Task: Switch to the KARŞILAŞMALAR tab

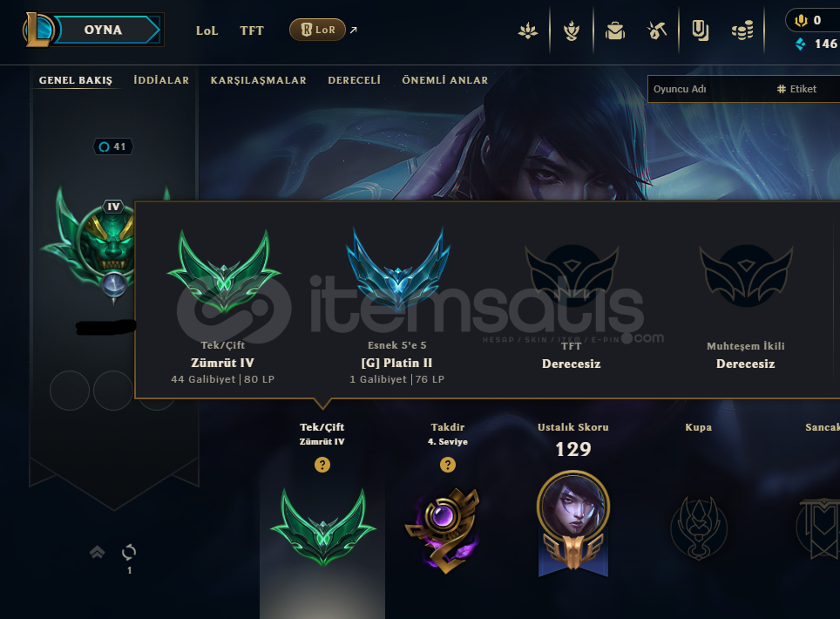Action: (258, 80)
